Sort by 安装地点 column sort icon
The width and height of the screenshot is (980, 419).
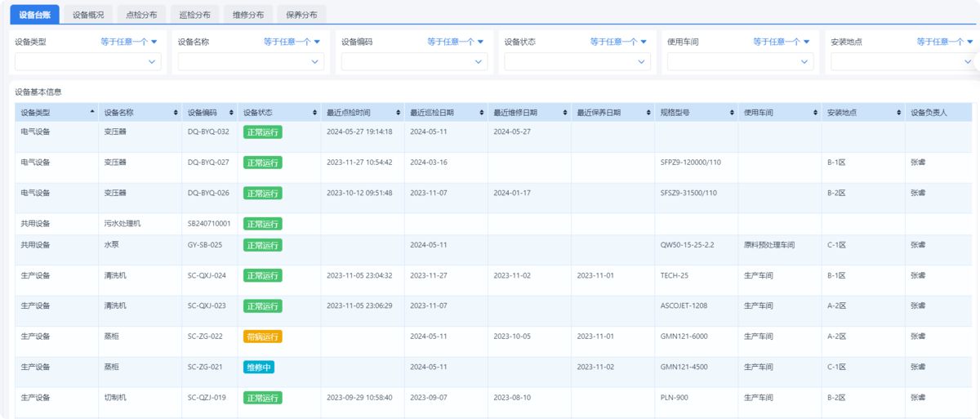coord(898,112)
